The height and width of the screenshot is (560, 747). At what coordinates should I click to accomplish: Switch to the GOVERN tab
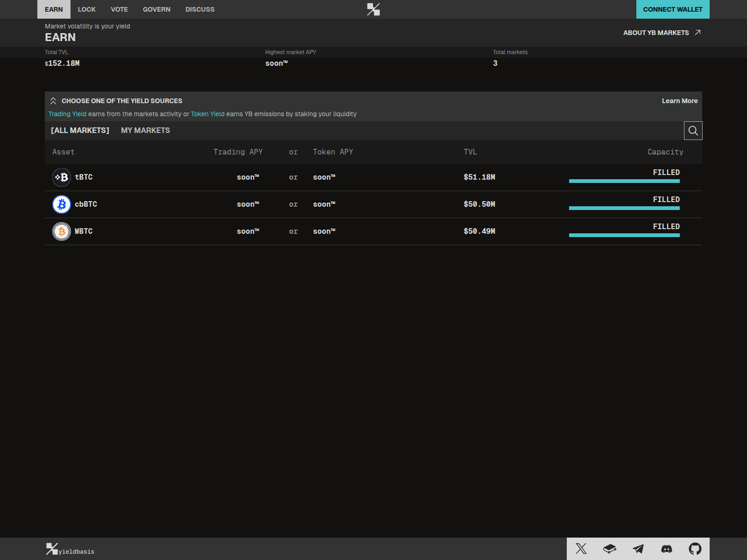tap(156, 9)
